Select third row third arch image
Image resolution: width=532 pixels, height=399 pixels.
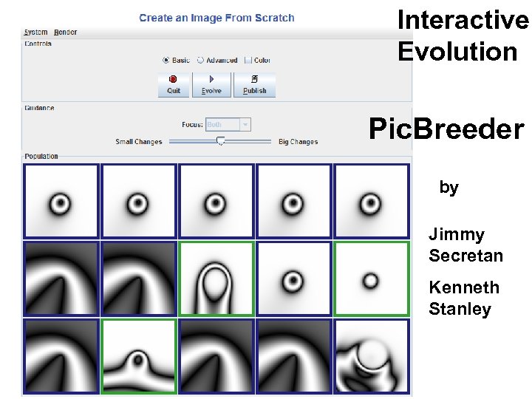point(216,356)
